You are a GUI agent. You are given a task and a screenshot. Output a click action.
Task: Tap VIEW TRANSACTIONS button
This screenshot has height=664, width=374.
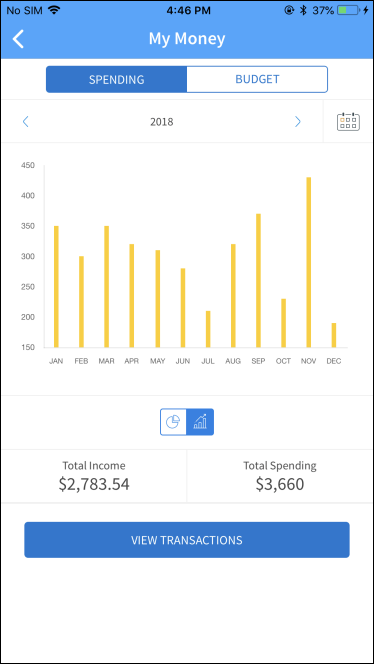[x=187, y=540]
